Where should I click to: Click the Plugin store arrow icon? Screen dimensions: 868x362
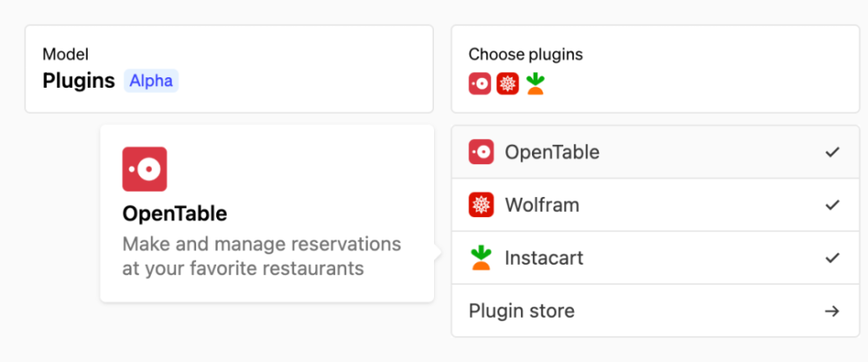click(x=832, y=311)
